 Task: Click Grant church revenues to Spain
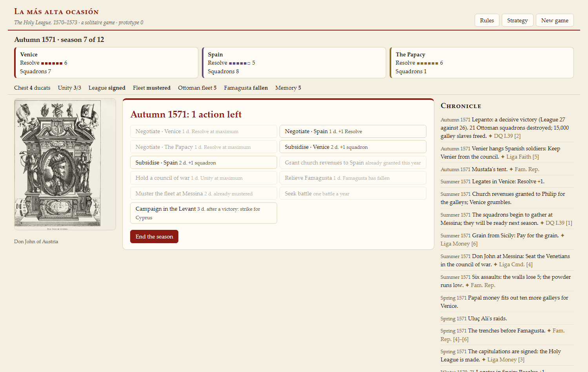tap(353, 163)
